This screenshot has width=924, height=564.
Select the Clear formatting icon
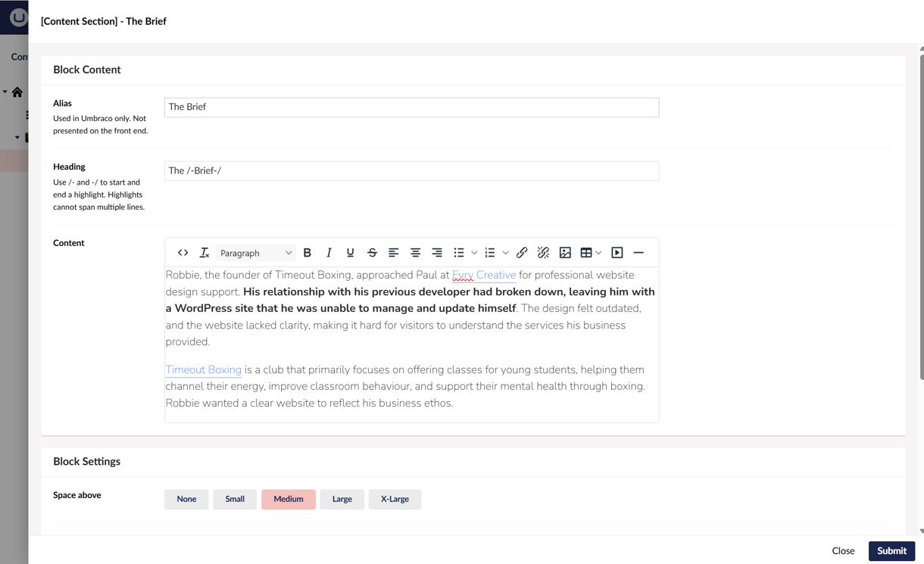[x=204, y=252]
